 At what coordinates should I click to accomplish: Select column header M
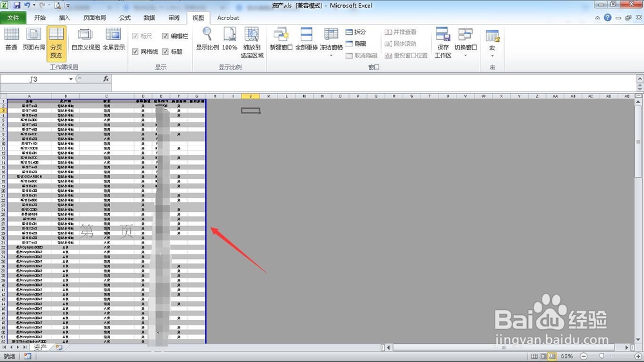tap(305, 96)
